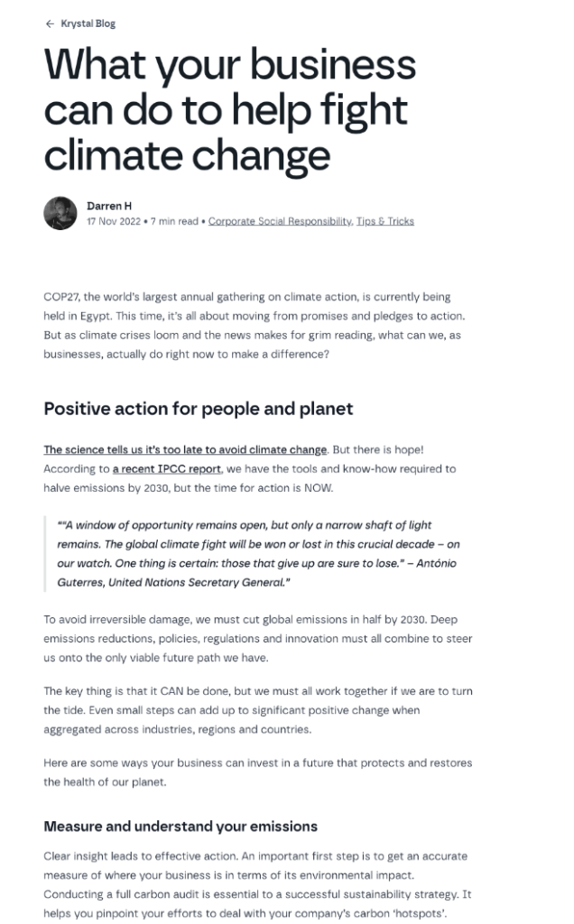This screenshot has height=924, width=574.
Task: Open the Tips & Tricks category
Action: pos(385,221)
